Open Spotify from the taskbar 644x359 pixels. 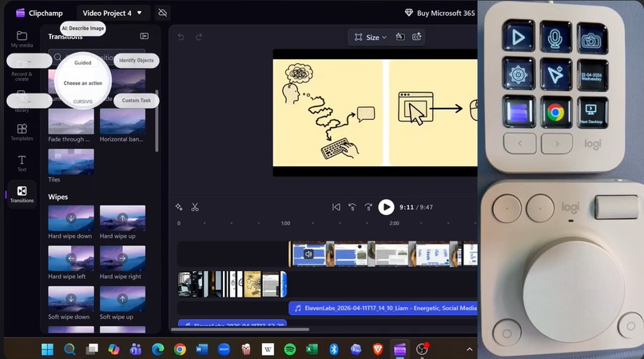[290, 349]
